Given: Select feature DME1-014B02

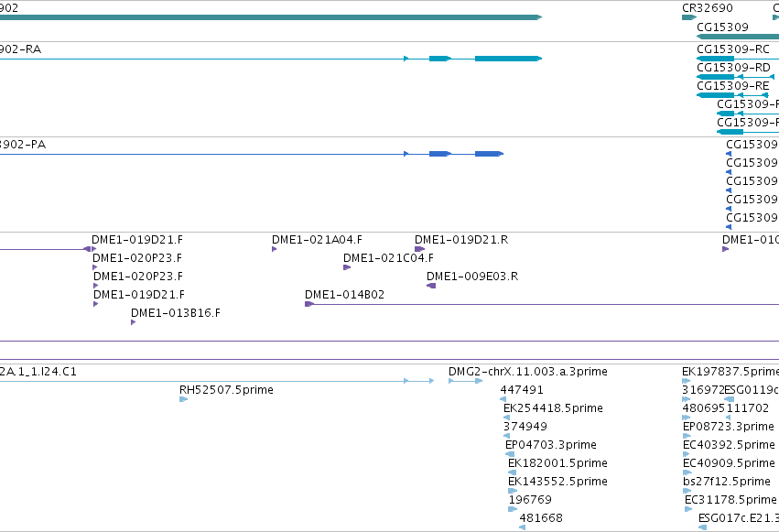Looking at the screenshot, I should pyautogui.click(x=344, y=295).
